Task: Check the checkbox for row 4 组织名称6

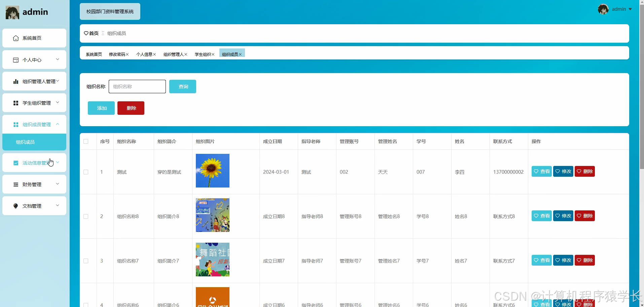Action: [x=86, y=305]
